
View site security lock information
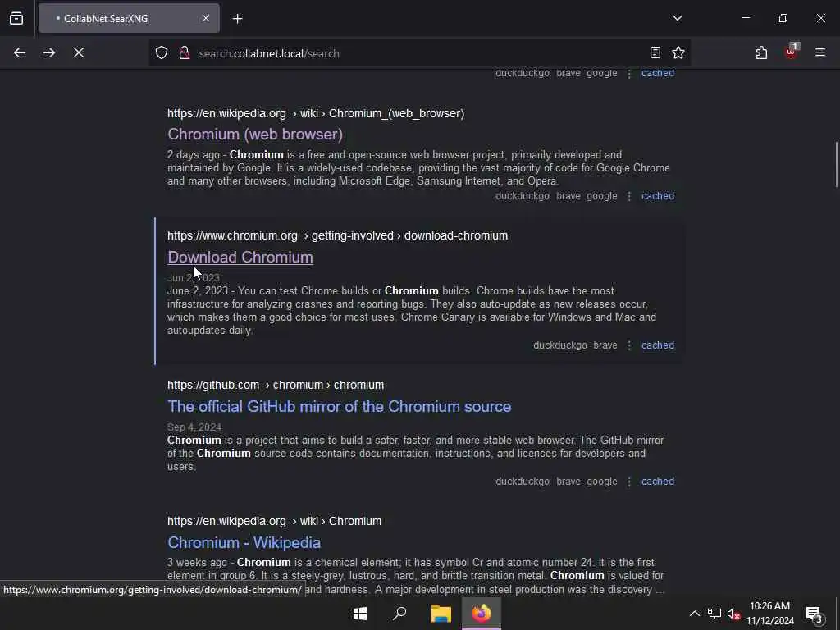tap(185, 53)
